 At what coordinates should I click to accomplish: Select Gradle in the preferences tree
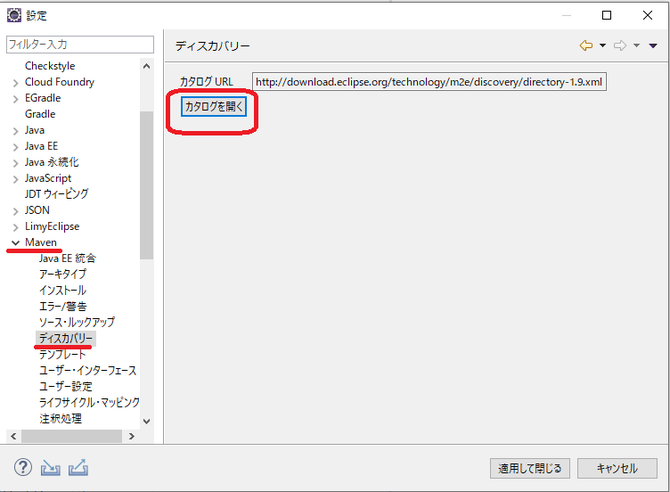40,114
